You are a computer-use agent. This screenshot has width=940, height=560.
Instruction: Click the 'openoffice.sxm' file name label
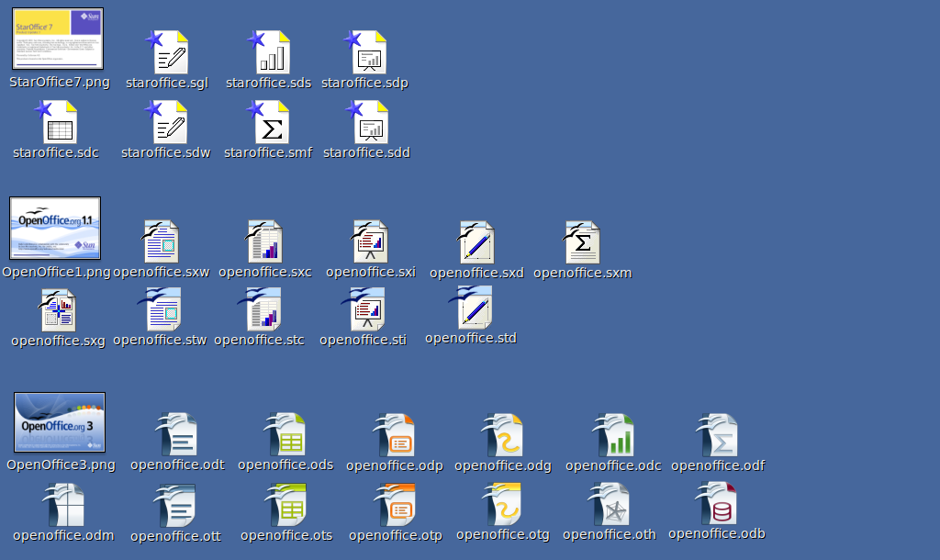tap(583, 273)
